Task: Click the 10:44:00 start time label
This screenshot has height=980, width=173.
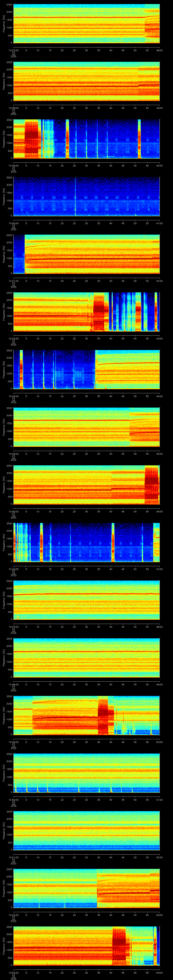Action: point(13,454)
